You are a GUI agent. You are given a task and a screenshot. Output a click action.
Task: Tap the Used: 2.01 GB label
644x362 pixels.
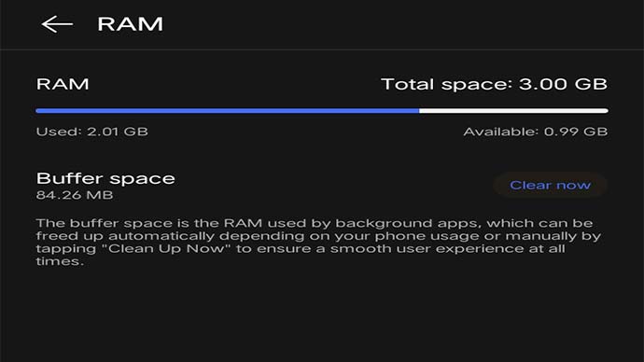click(92, 132)
